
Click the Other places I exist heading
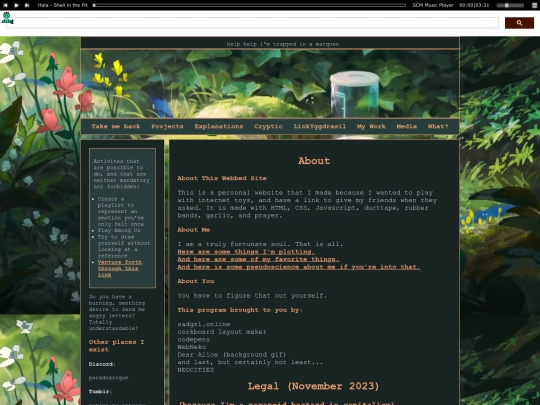click(x=116, y=346)
